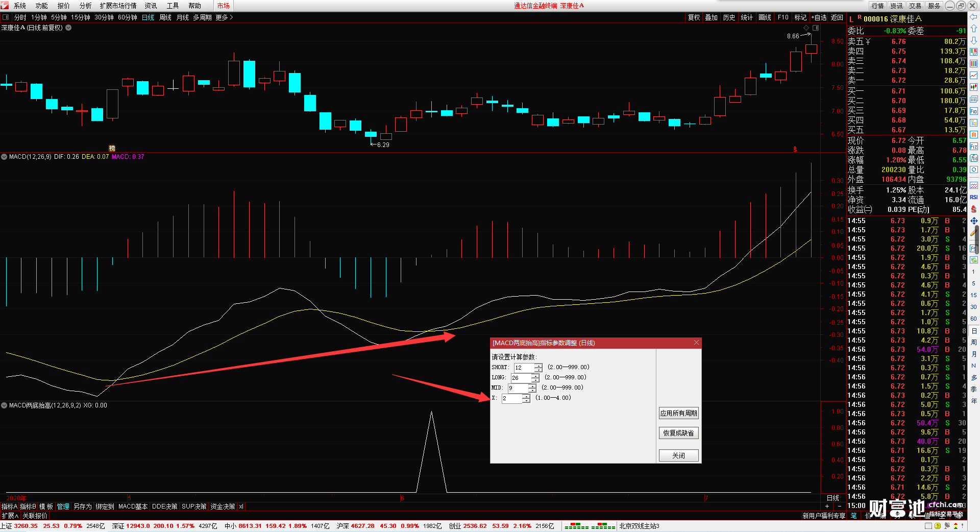Open the 系统 menu
Screen dimensions: 980x532
tap(20, 6)
